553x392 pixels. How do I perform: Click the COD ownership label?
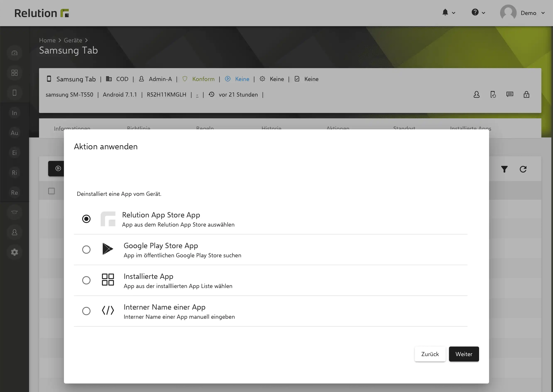tap(122, 79)
